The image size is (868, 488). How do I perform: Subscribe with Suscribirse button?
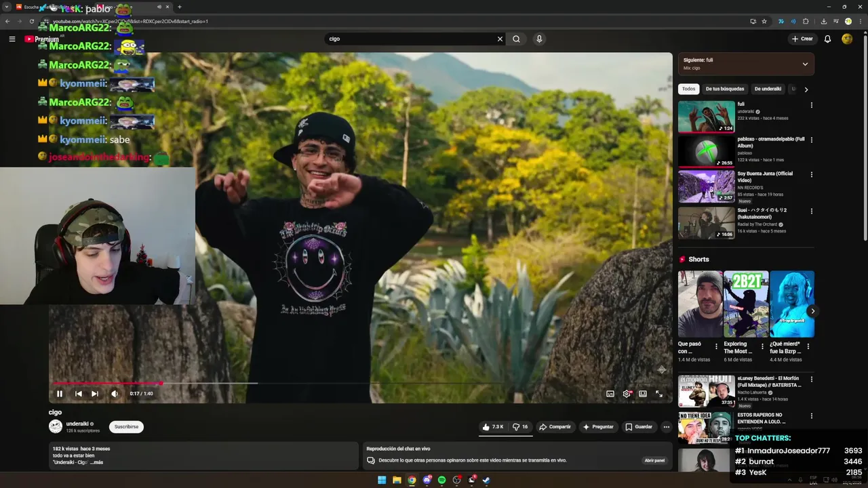pos(126,427)
